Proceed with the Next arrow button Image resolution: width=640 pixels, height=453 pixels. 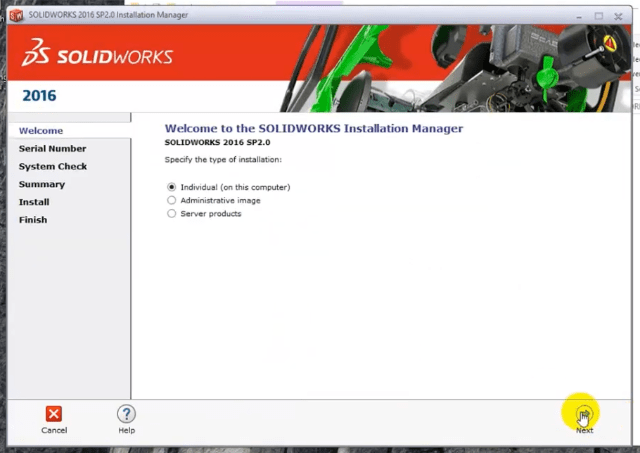[584, 414]
